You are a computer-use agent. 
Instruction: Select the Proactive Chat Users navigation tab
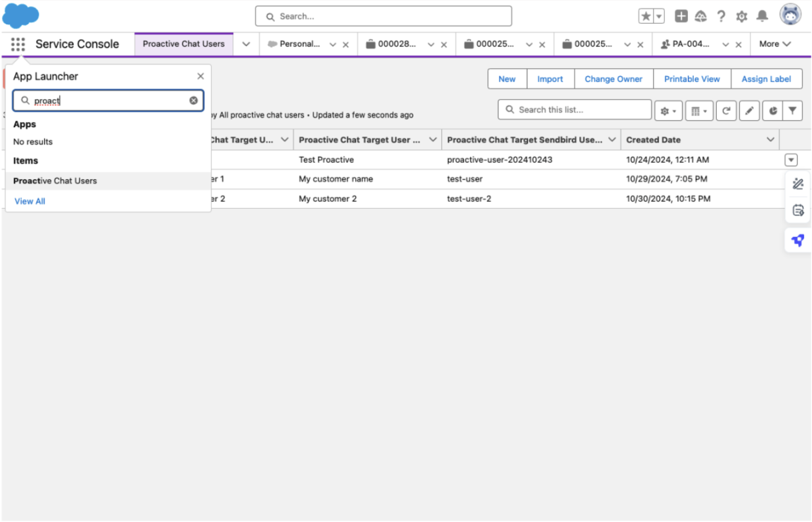pyautogui.click(x=184, y=44)
